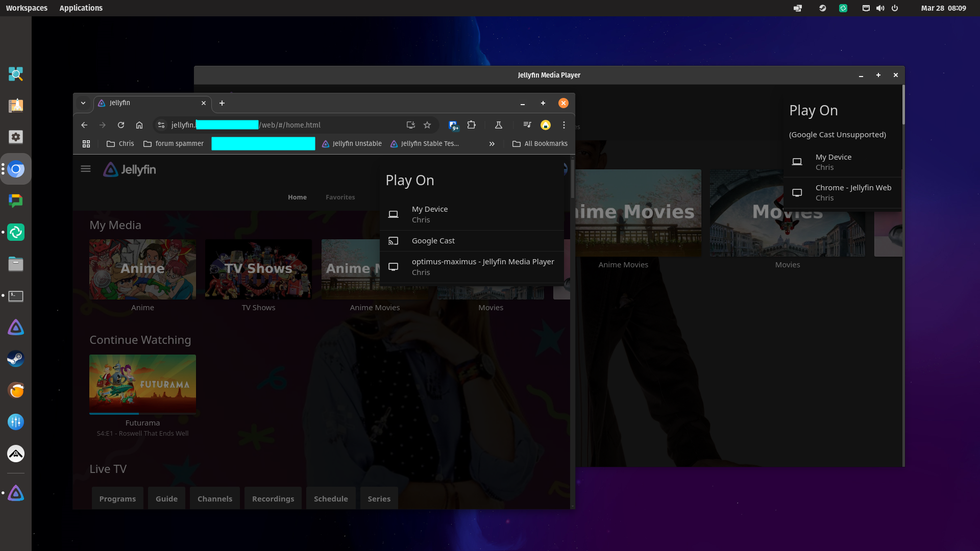Viewport: 980px width, 551px height.
Task: Toggle the system volume icon
Action: [x=880, y=8]
